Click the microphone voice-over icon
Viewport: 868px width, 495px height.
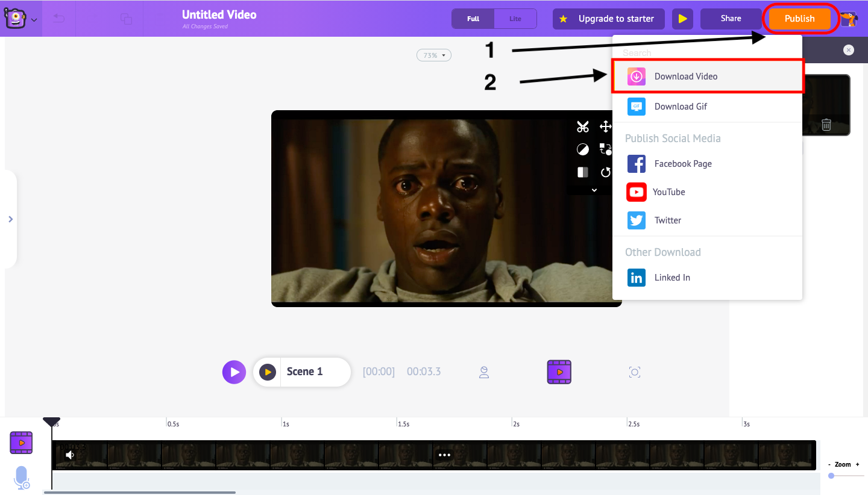click(x=22, y=478)
